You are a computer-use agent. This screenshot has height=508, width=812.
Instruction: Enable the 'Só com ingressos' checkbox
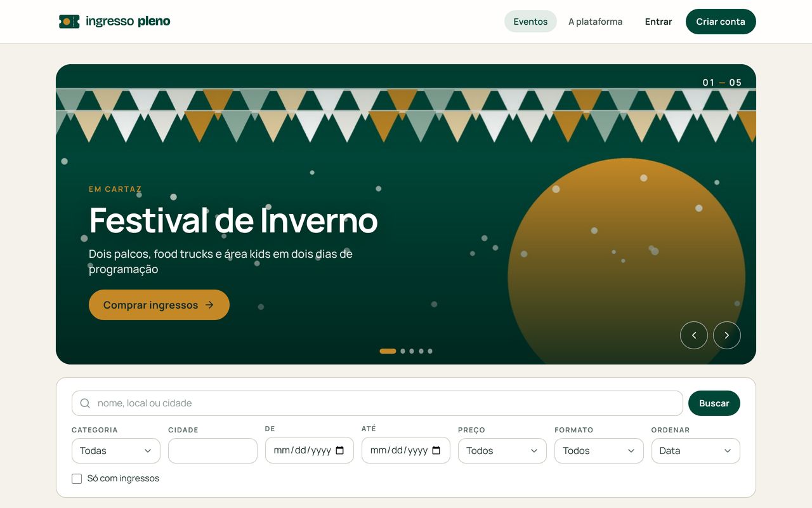(x=77, y=479)
